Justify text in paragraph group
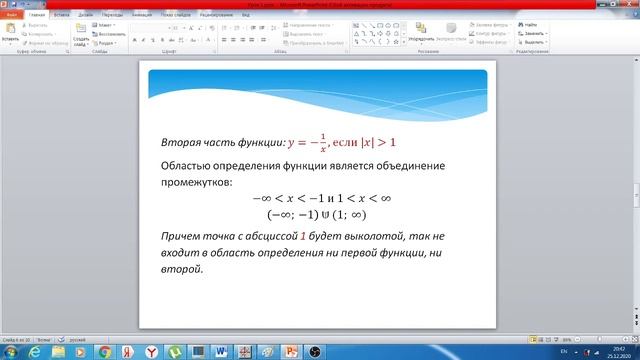 point(252,40)
